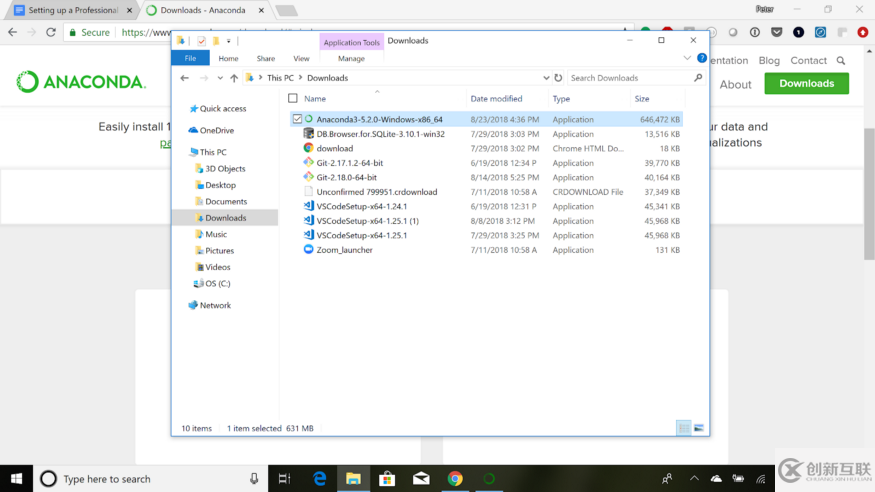Open recent locations dropdown arrow
Image resolution: width=875 pixels, height=492 pixels.
point(220,78)
